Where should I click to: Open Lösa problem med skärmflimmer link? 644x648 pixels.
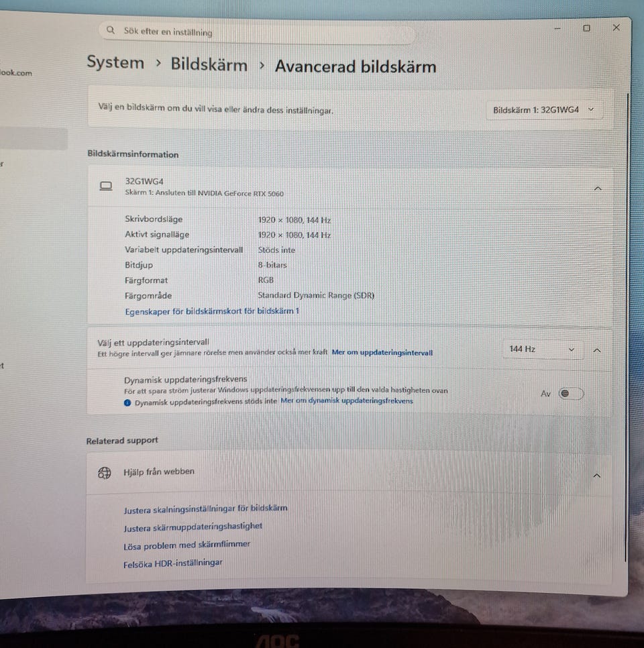click(187, 545)
